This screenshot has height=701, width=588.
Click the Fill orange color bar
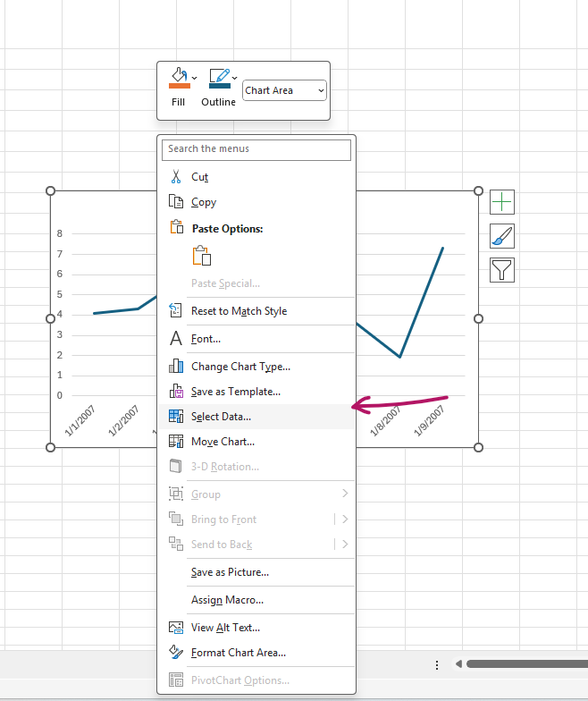pyautogui.click(x=180, y=86)
